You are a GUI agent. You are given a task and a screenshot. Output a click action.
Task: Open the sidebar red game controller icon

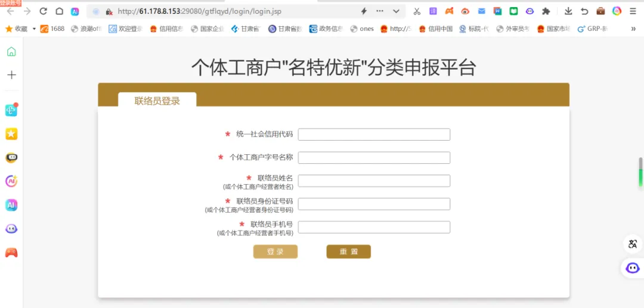coord(11,253)
